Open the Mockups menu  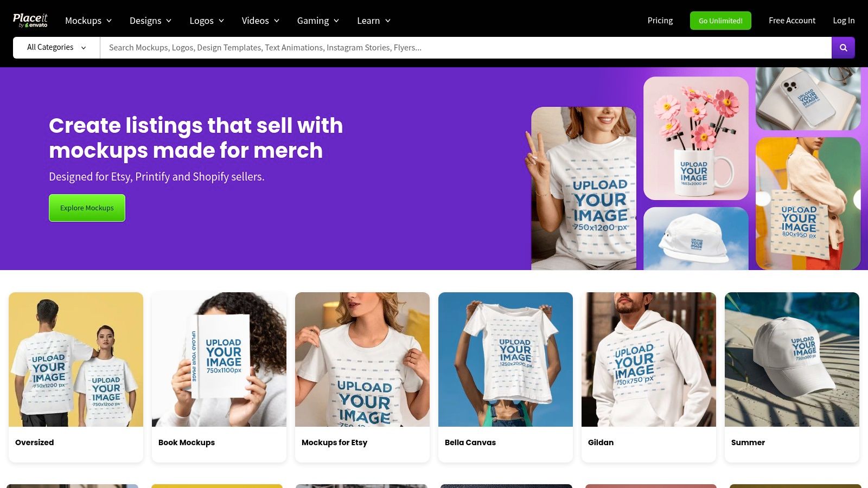click(88, 21)
